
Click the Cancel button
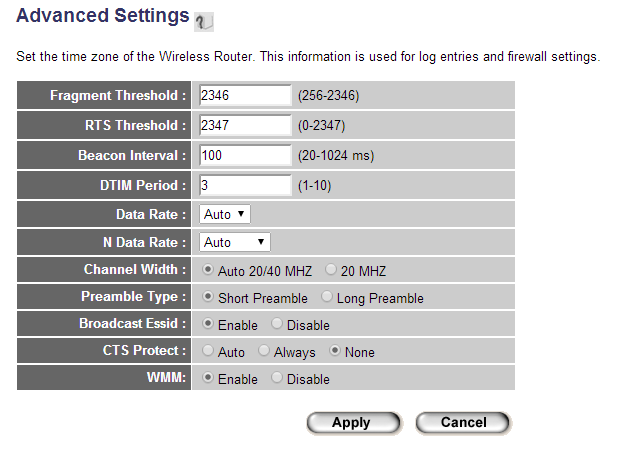point(463,423)
